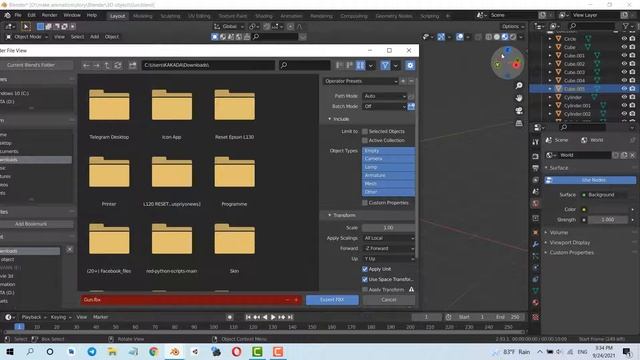The width and height of the screenshot is (640, 360).
Task: Switch to the Shading workspace tab
Action: point(264,16)
